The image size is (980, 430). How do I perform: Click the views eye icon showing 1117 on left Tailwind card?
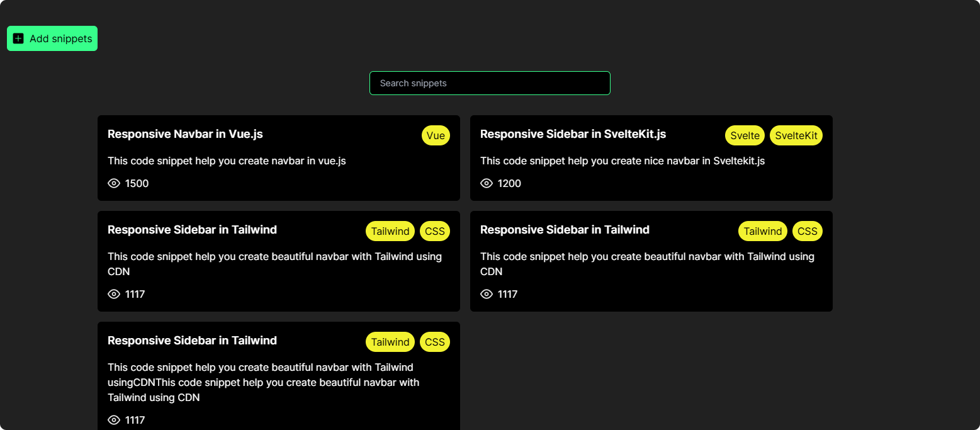[114, 294]
